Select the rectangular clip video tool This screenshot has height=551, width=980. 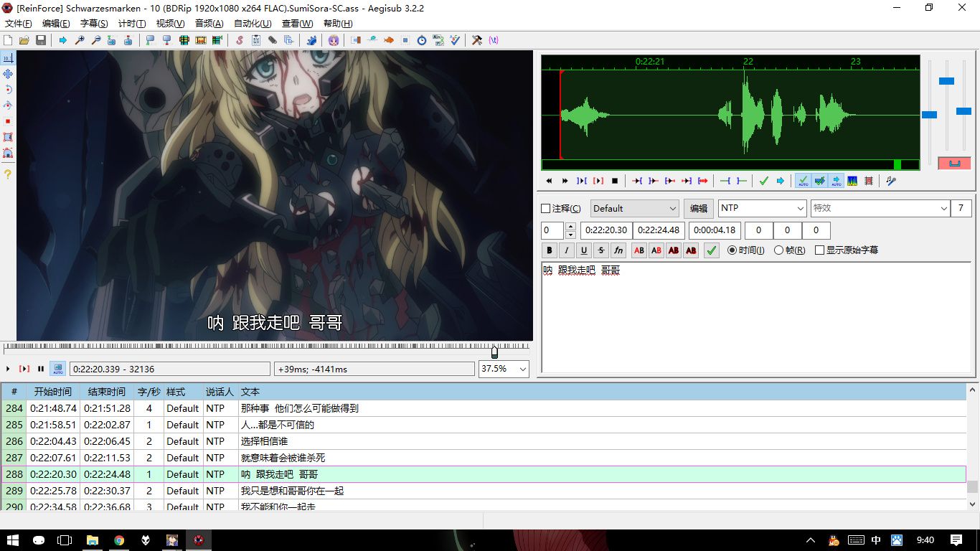point(8,137)
